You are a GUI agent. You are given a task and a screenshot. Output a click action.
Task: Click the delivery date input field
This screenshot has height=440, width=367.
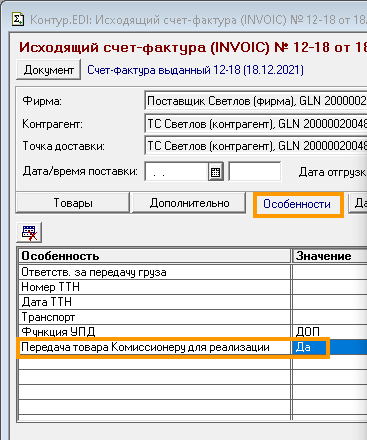click(x=177, y=172)
